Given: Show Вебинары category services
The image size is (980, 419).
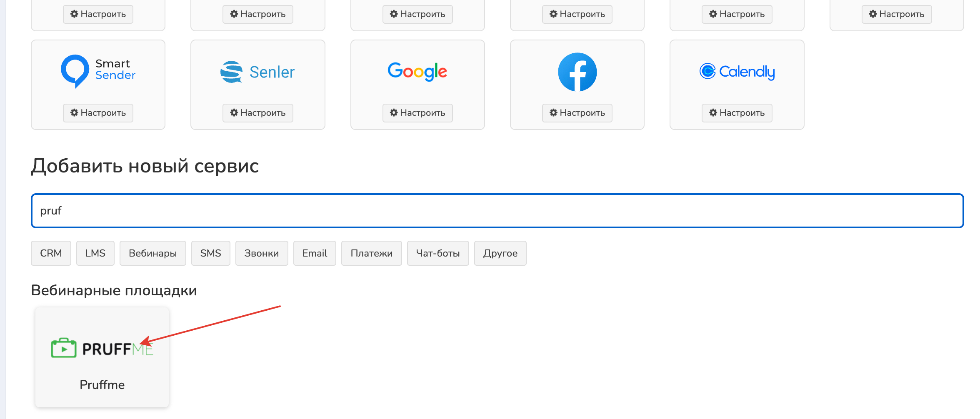Looking at the screenshot, I should [x=152, y=253].
